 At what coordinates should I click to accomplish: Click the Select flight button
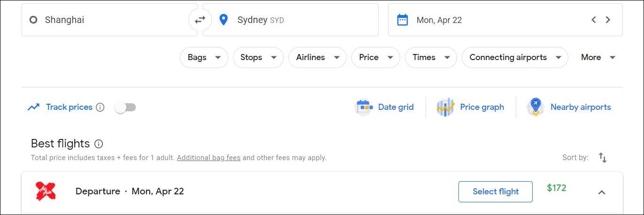coord(496,192)
